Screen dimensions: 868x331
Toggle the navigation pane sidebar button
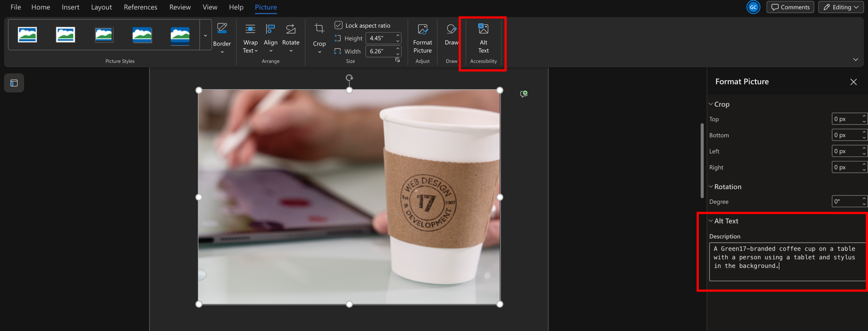(x=14, y=83)
